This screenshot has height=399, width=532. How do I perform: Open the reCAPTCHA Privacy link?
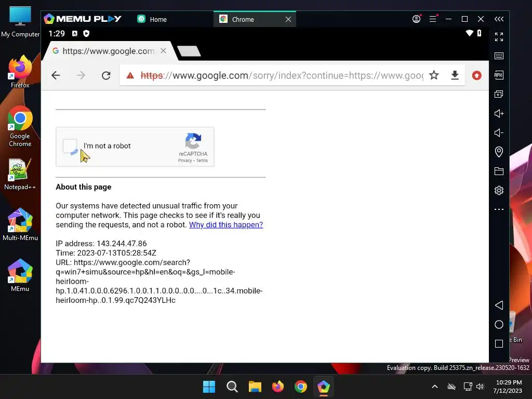tap(185, 161)
